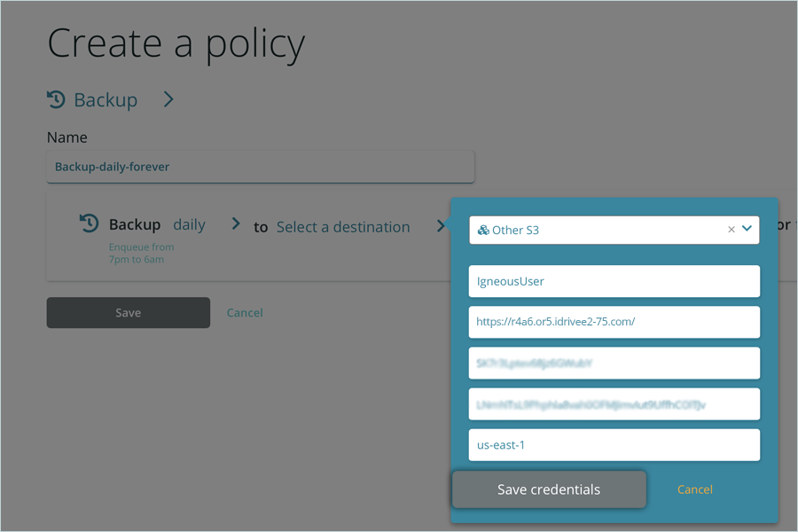Click the Enqueue from 7pm to 6am text

(x=141, y=253)
